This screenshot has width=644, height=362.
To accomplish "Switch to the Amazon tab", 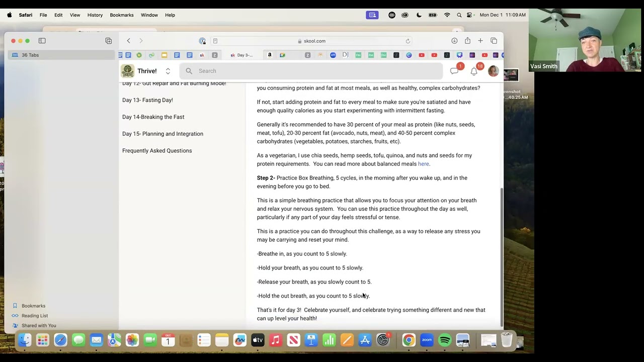I will pos(270,55).
